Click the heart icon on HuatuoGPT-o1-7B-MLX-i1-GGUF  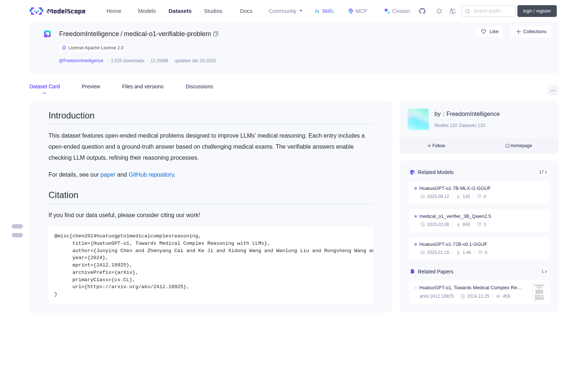[x=479, y=197]
